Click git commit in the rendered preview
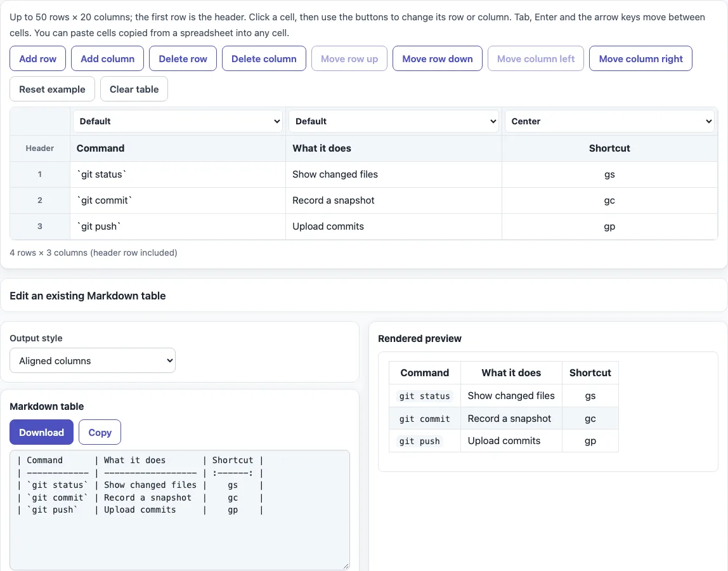Image resolution: width=728 pixels, height=571 pixels. coord(424,419)
